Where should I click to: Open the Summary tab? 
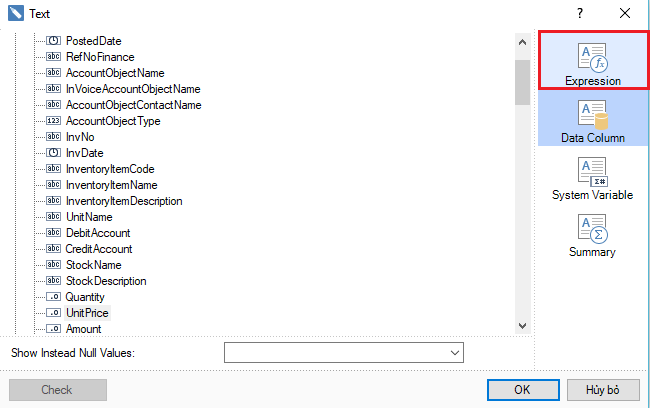tap(592, 235)
